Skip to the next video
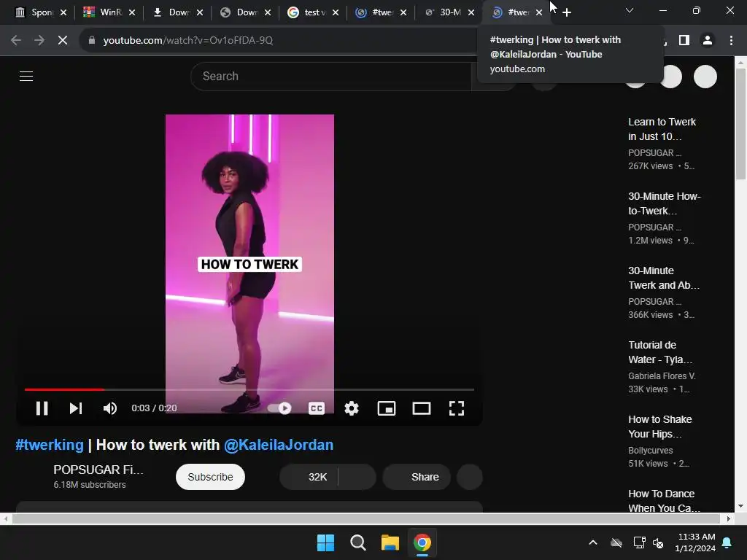 pos(76,408)
